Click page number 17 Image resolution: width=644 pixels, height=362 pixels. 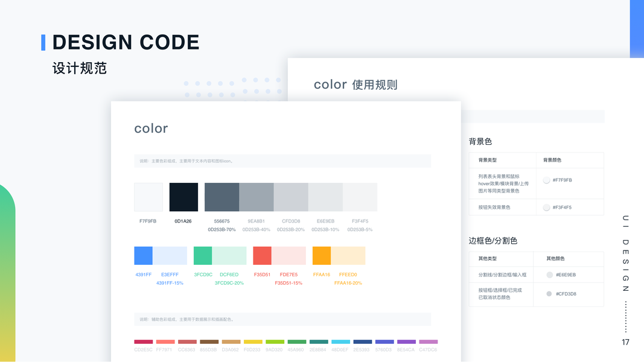pos(625,342)
